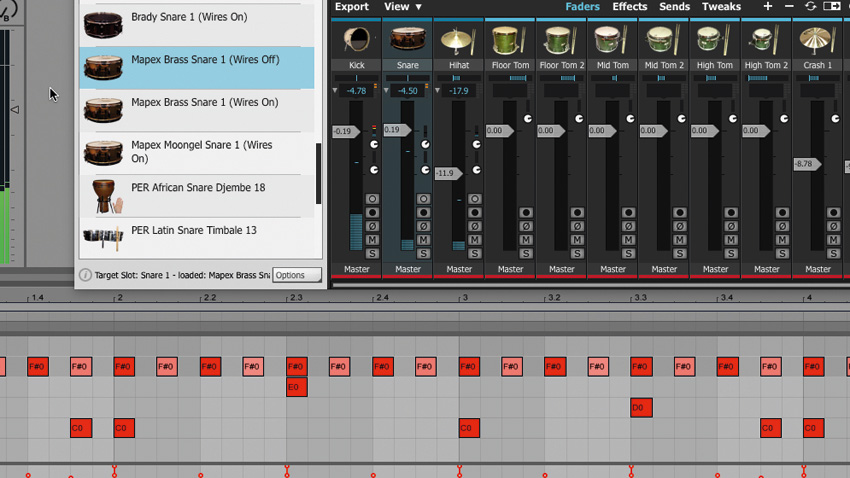The height and width of the screenshot is (478, 850).
Task: Toggle phase invert on Hihat channel
Action: pyautogui.click(x=474, y=226)
